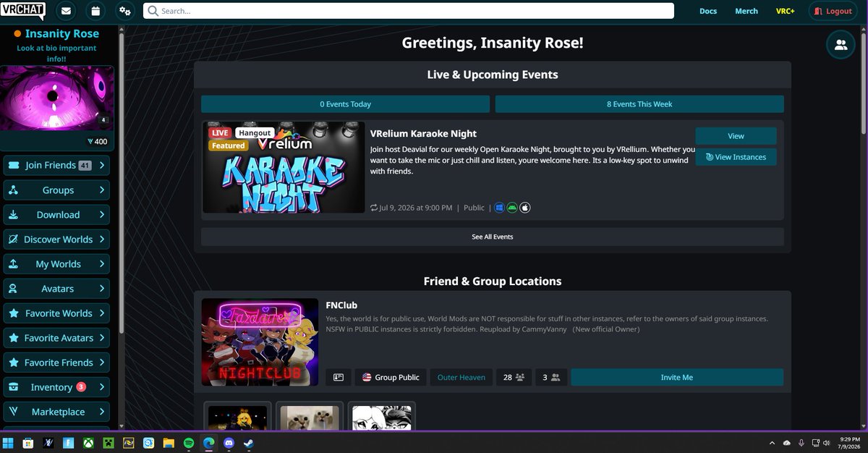
Task: Log out with the Logout button
Action: [833, 11]
